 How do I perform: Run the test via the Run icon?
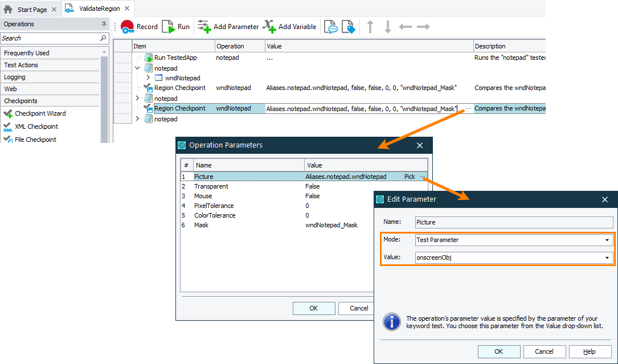(166, 26)
